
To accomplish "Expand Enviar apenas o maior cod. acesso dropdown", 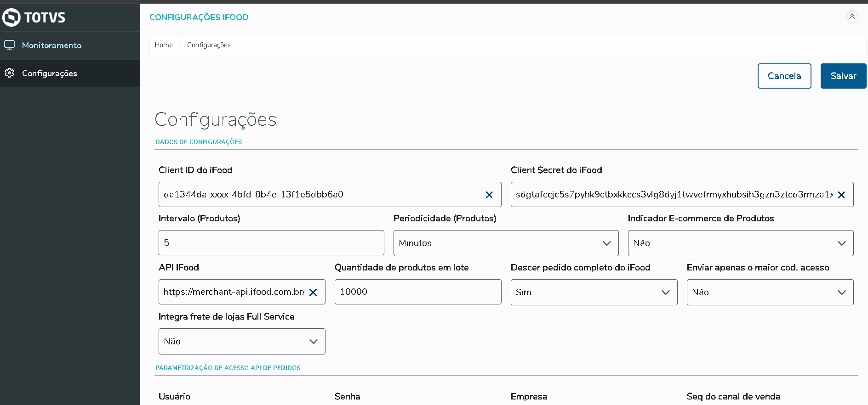I will coord(770,292).
